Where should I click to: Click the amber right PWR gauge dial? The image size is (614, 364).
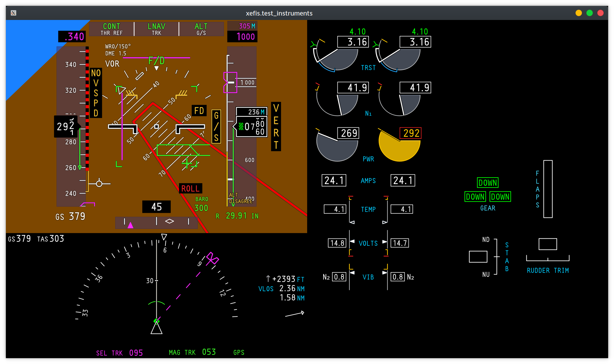tap(399, 145)
